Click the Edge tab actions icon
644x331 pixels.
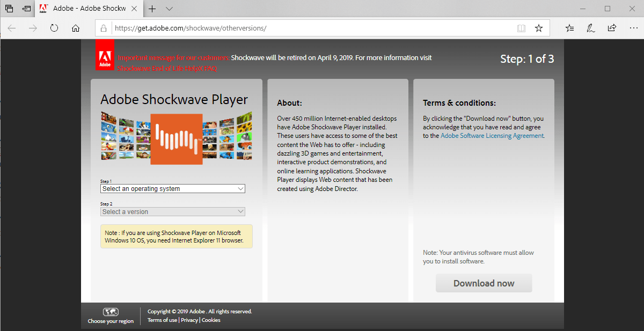coord(9,9)
